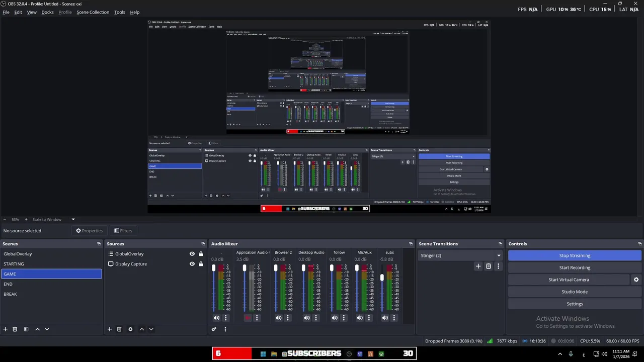This screenshot has height=362, width=644.
Task: Open Settings from Controls dock
Action: 575,304
